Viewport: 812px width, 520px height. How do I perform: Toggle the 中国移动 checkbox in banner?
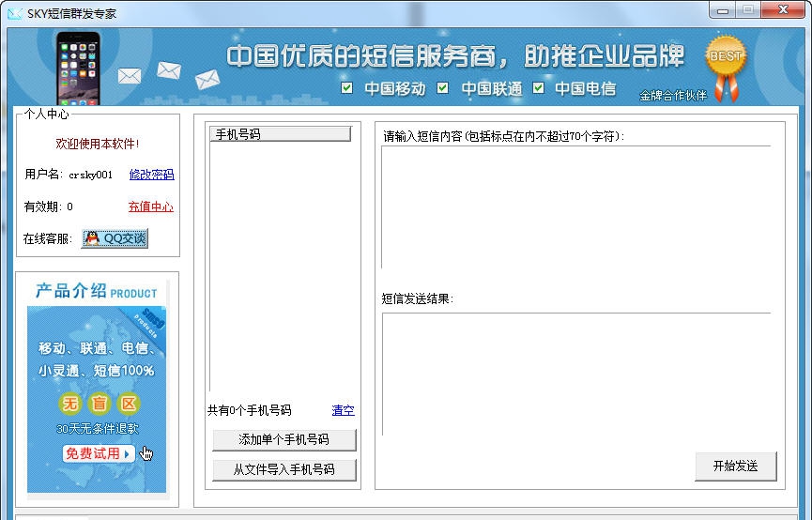[347, 88]
